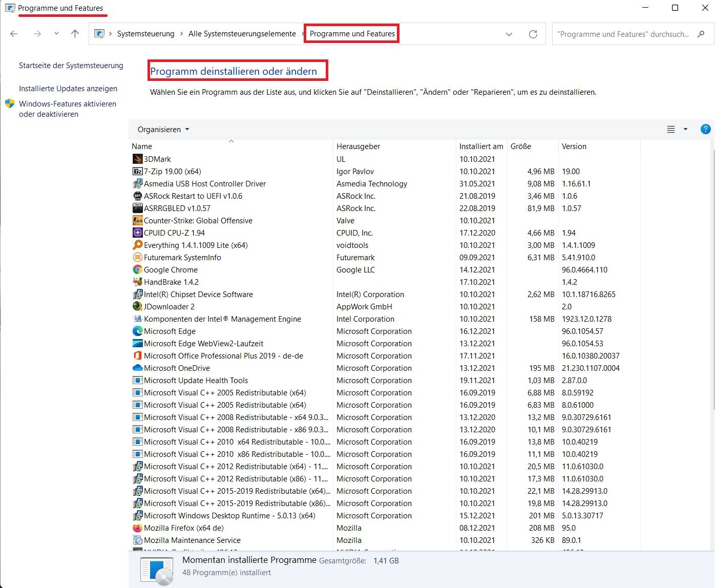Click the Microsoft Edge icon in list
The width and height of the screenshot is (715, 588).
(137, 331)
